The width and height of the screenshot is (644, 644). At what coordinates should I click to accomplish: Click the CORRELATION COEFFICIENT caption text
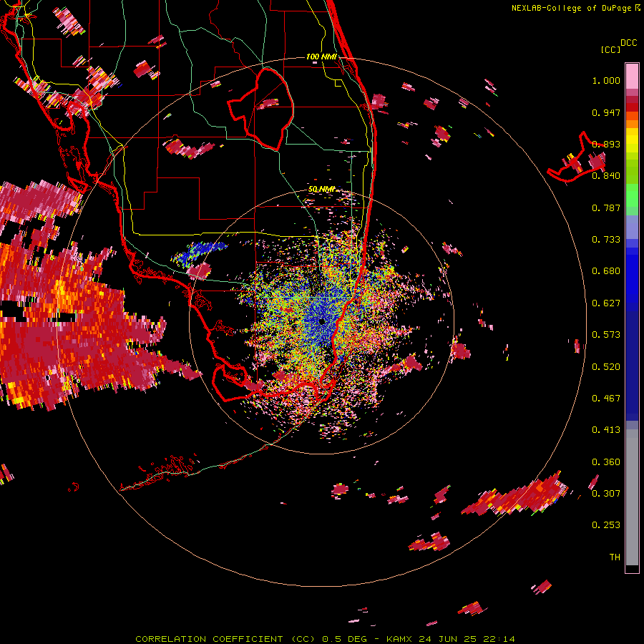coord(209,639)
